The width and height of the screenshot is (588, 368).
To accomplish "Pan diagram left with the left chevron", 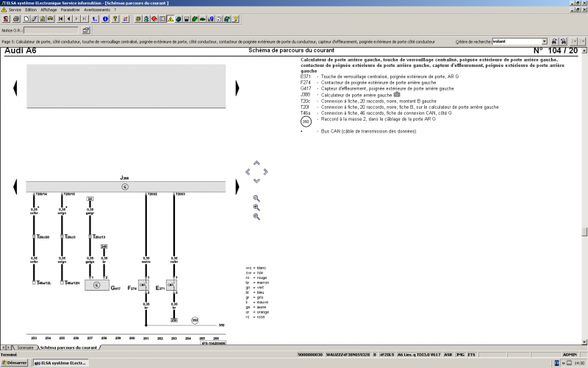I will coord(248,171).
